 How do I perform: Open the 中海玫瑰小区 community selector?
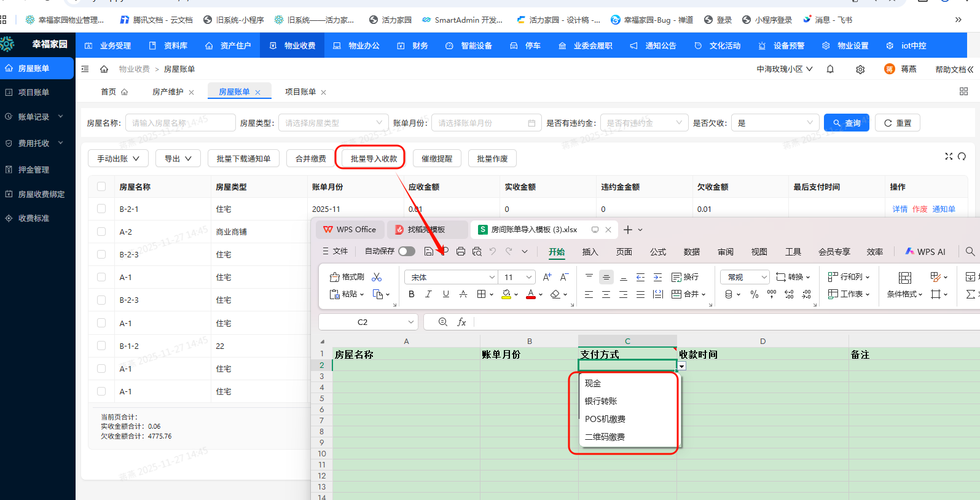click(x=785, y=69)
